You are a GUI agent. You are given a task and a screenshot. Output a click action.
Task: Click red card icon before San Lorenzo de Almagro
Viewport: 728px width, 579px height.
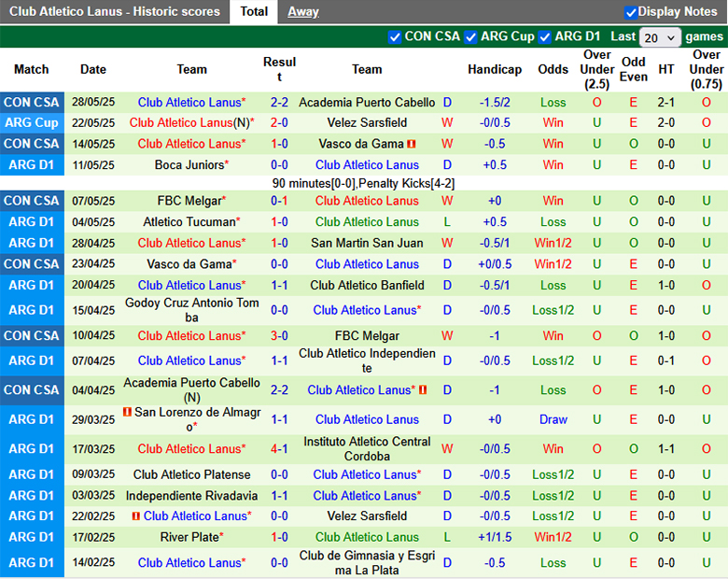[x=127, y=412]
